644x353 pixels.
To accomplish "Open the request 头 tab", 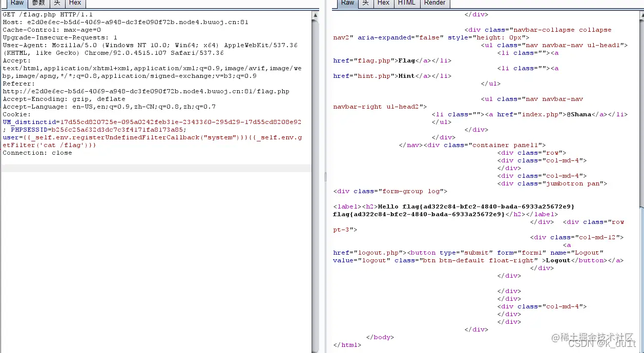I will point(56,3).
